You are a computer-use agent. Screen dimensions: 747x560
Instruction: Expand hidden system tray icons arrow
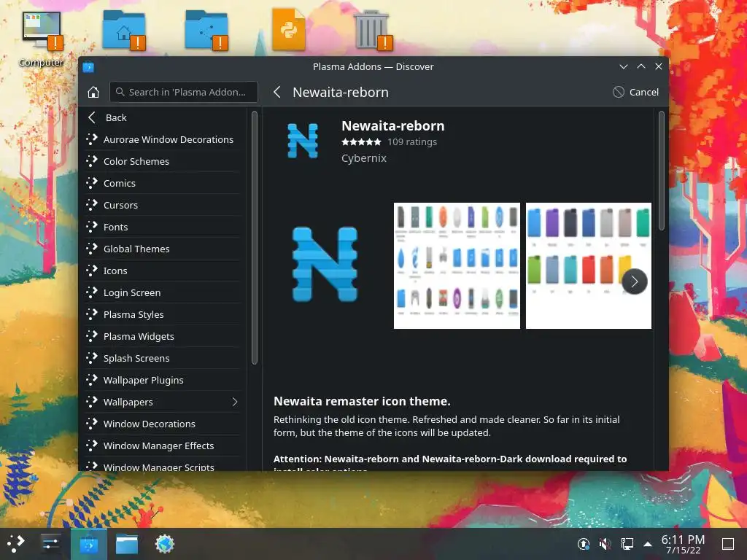[648, 544]
